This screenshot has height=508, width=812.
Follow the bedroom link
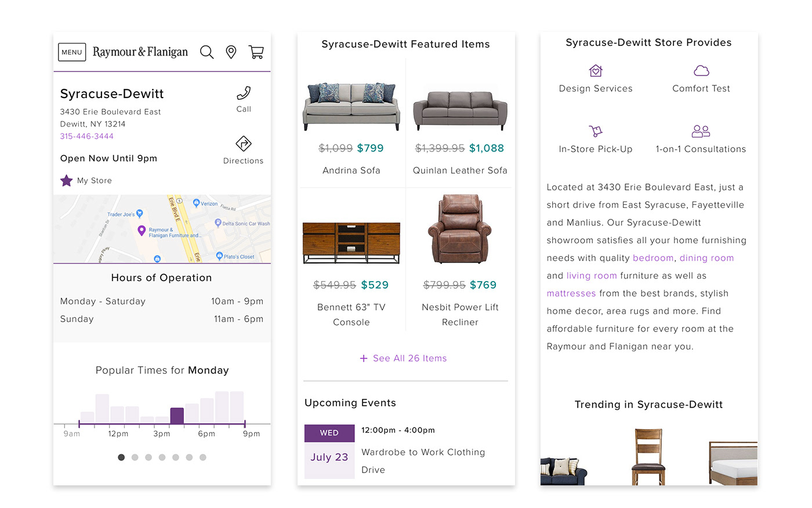[x=653, y=258]
